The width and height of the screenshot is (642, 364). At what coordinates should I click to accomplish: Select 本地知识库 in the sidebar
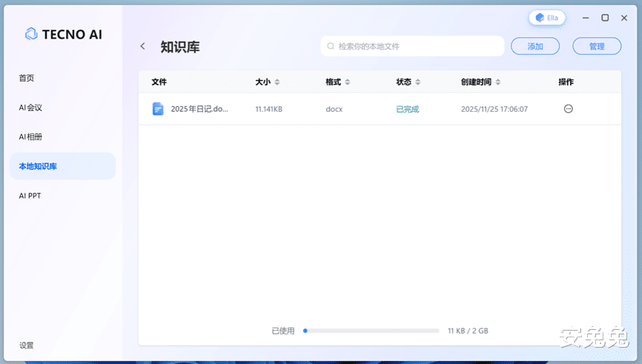[x=62, y=166]
